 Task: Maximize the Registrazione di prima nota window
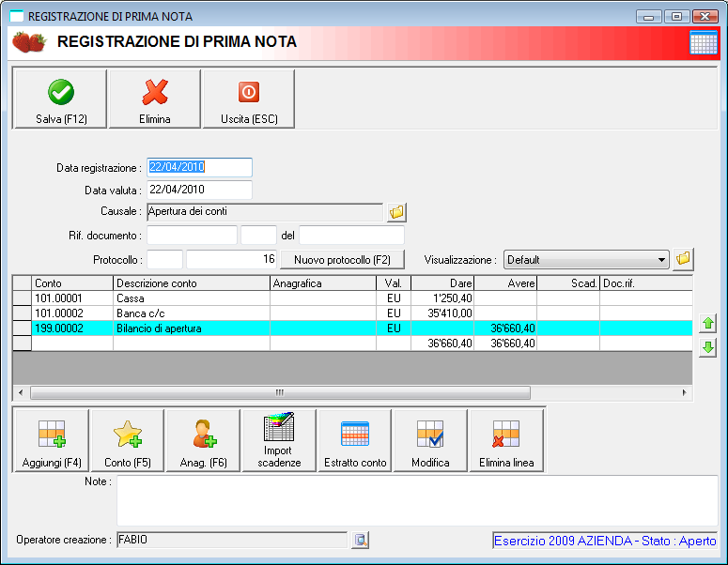[676, 17]
